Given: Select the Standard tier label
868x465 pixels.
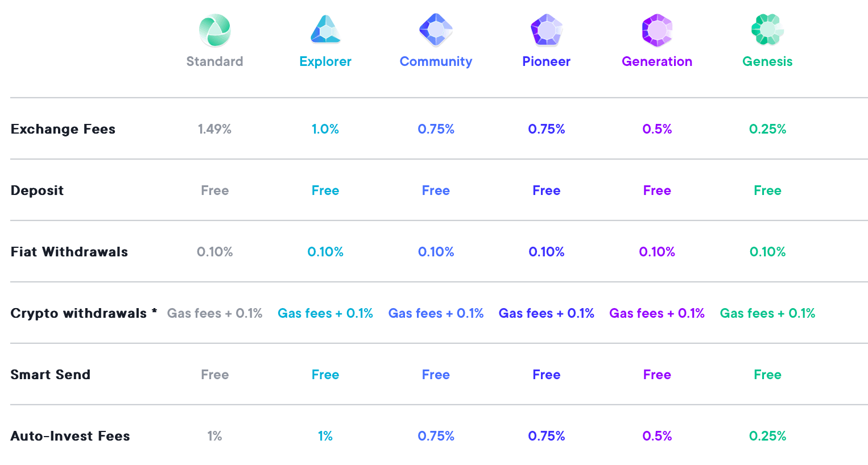Looking at the screenshot, I should [x=214, y=61].
